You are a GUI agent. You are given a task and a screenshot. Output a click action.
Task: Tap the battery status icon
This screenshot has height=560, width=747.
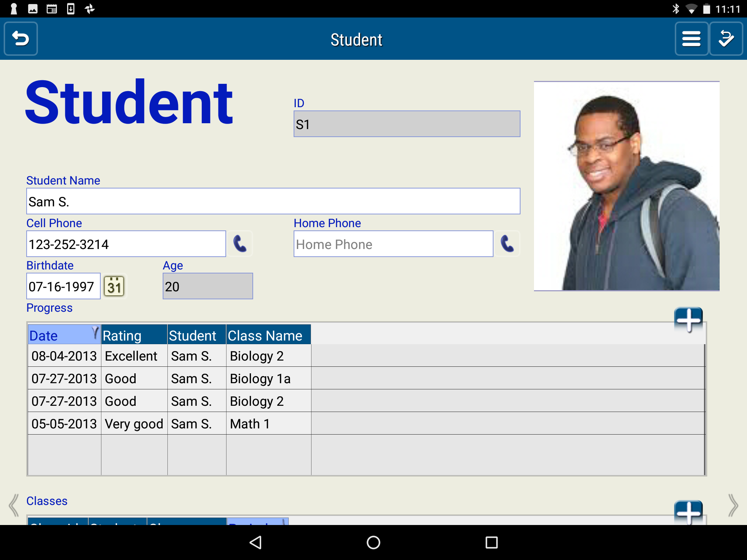tap(707, 8)
